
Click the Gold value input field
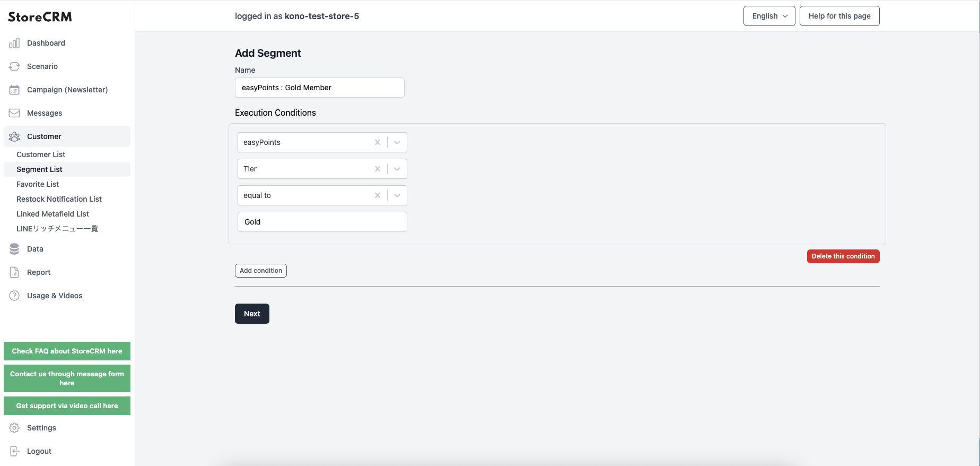point(322,222)
